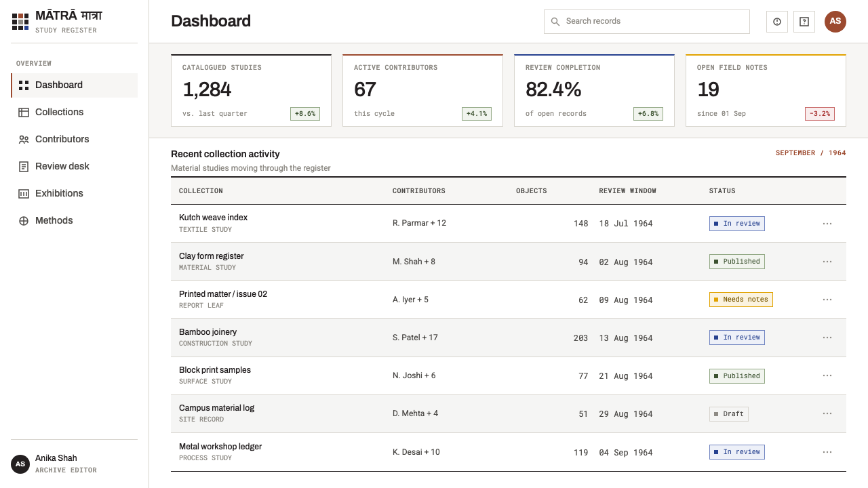The image size is (868, 488).
Task: Open the Block print samples collection
Action: (x=215, y=370)
